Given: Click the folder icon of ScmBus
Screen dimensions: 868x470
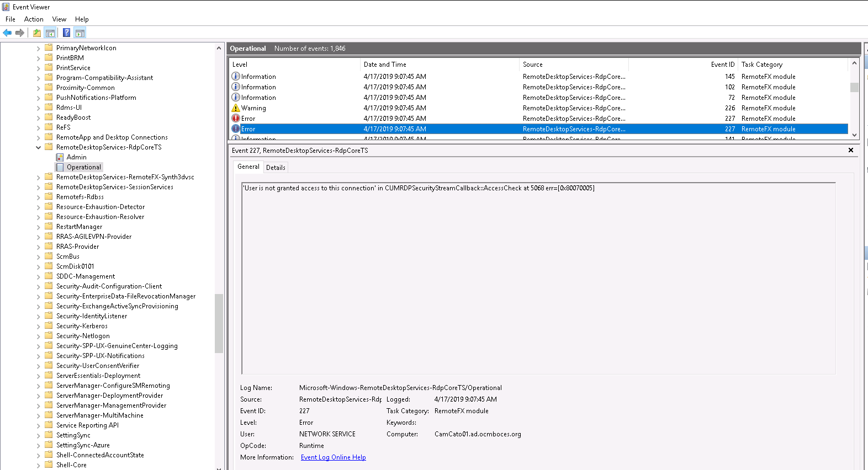Looking at the screenshot, I should tap(49, 256).
